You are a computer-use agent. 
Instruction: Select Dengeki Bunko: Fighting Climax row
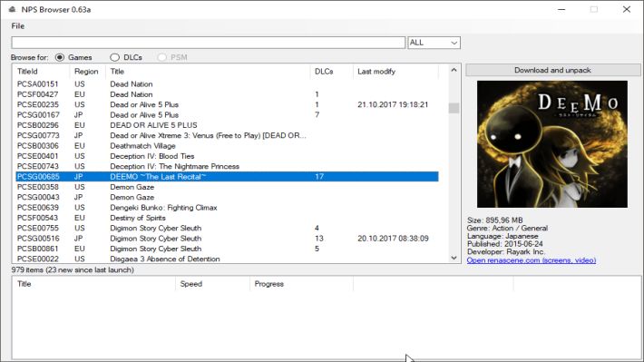pos(227,208)
